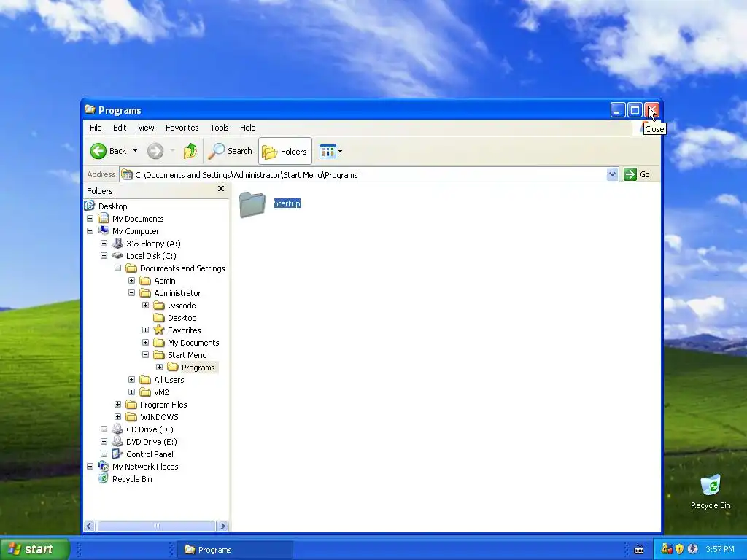Click the Folders pane scroll right arrow

[222, 526]
